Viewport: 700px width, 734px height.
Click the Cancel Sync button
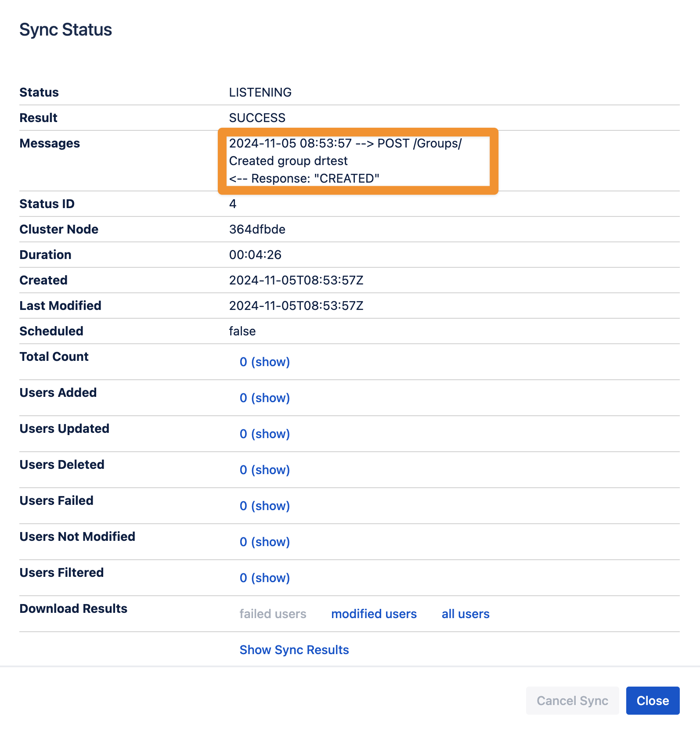pyautogui.click(x=572, y=701)
